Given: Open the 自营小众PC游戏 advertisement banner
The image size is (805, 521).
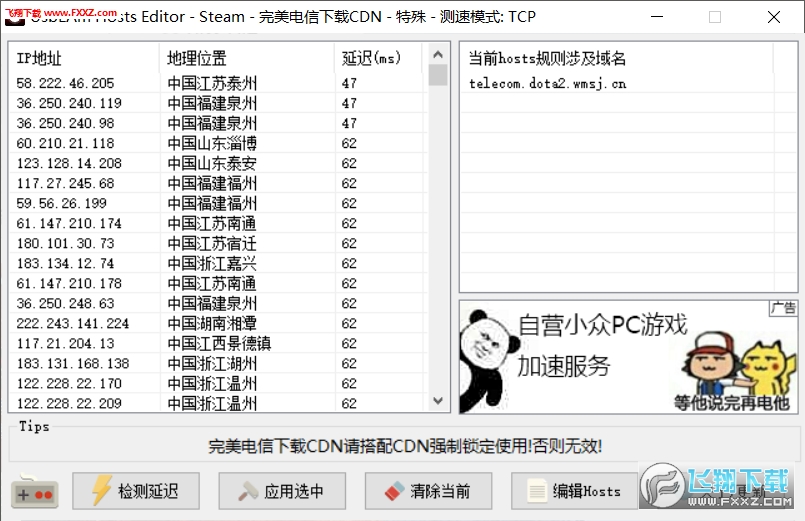Looking at the screenshot, I should [x=628, y=356].
